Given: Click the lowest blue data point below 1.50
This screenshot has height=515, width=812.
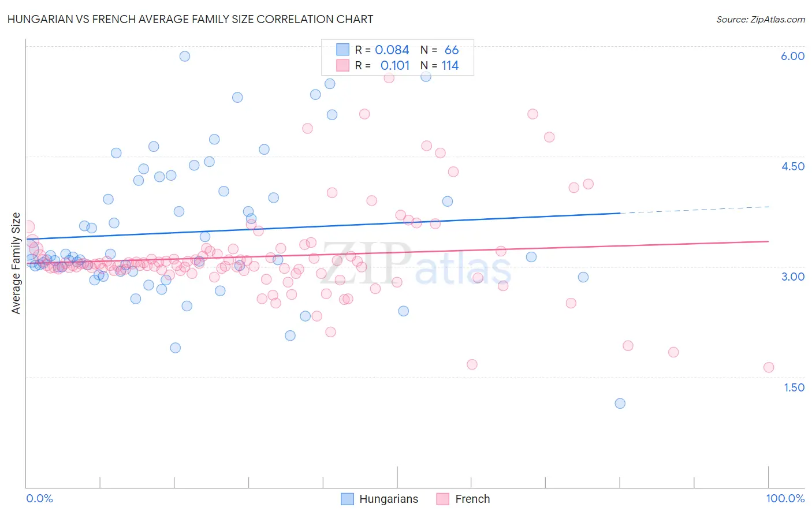Looking at the screenshot, I should pyautogui.click(x=620, y=404).
